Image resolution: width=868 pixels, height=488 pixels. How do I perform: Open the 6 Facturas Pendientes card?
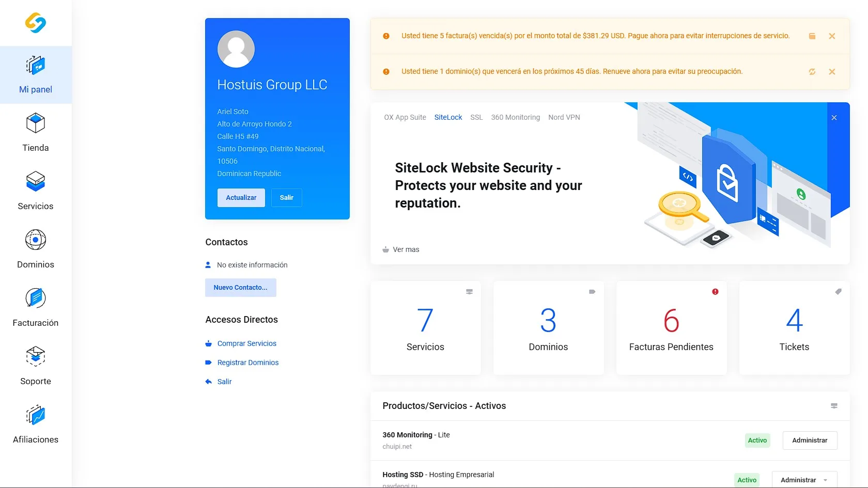671,328
